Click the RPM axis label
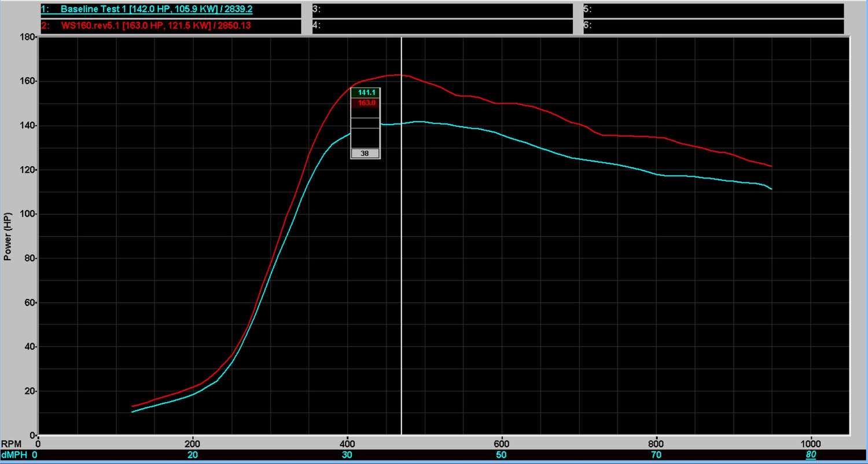This screenshot has height=464, width=868. click(x=13, y=442)
